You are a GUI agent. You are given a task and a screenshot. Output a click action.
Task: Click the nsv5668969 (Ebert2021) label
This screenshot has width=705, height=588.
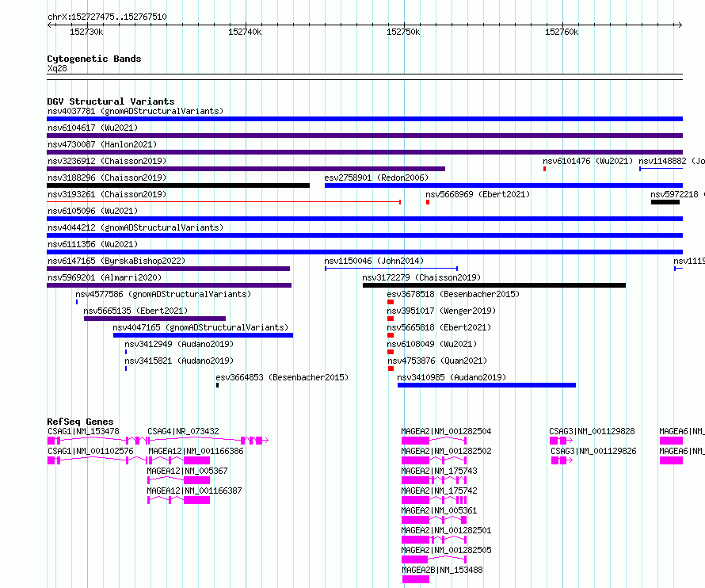(478, 194)
